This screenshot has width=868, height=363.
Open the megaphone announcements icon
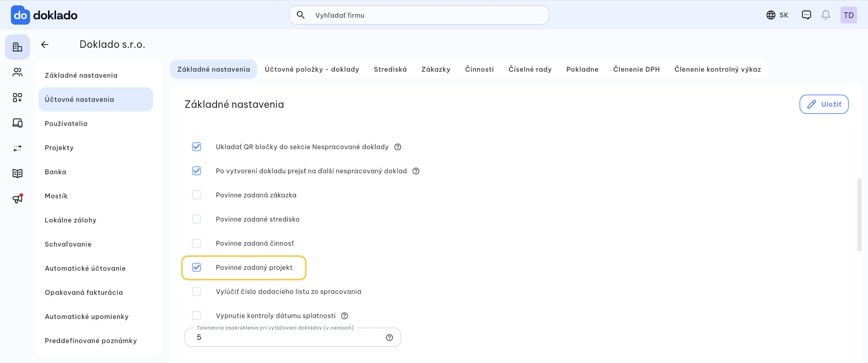coord(18,199)
